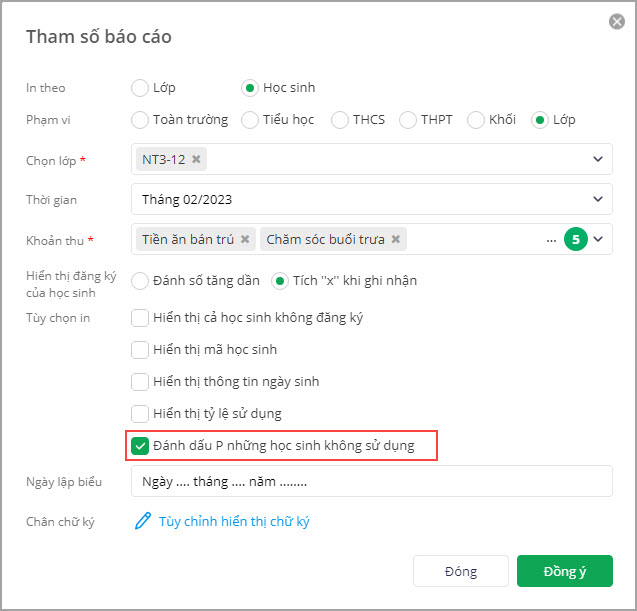Select the THCS scope radio button
This screenshot has height=611, width=637.
coord(339,120)
